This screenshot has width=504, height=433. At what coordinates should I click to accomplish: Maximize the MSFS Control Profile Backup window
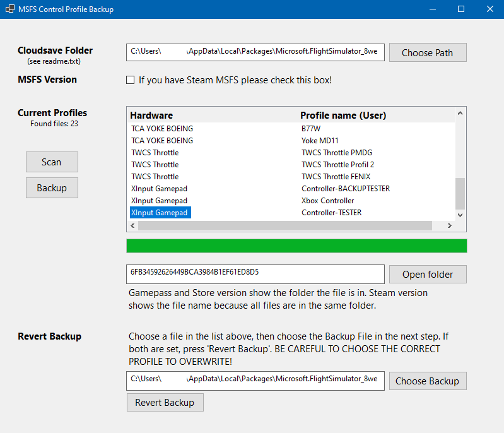tap(461, 9)
